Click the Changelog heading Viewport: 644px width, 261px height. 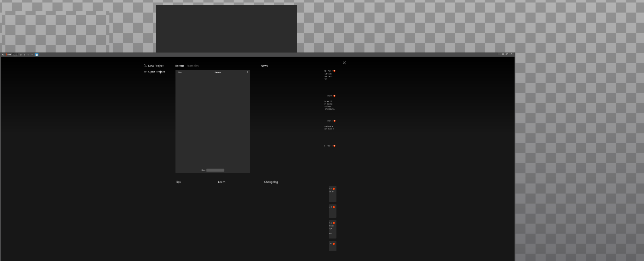[271, 182]
